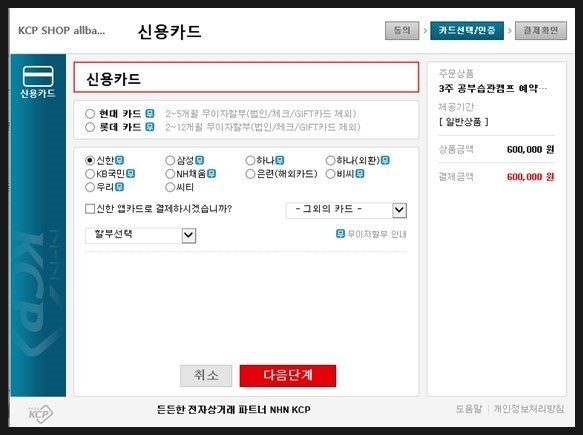Expand the 할부선택 installment dropdown
The image size is (583, 435).
pyautogui.click(x=141, y=235)
